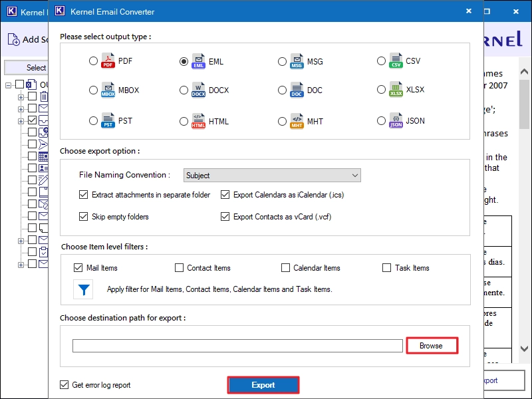Open the File Naming Convention dropdown

272,176
